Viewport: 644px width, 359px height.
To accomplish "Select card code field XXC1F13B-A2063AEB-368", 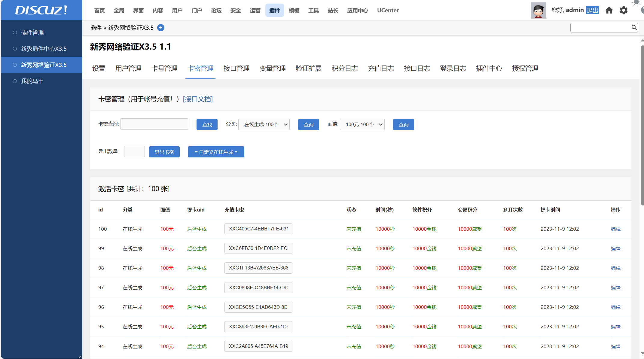I will 258,268.
